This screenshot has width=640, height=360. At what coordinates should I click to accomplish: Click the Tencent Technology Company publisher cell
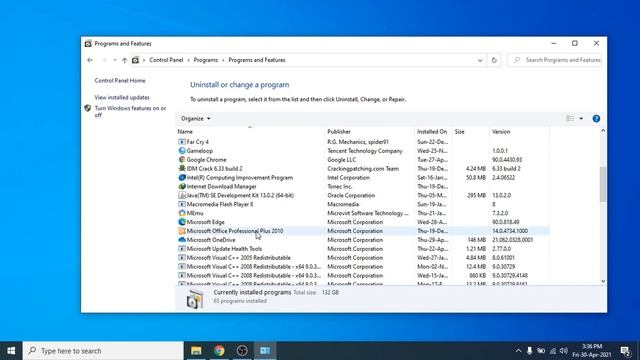pos(365,151)
